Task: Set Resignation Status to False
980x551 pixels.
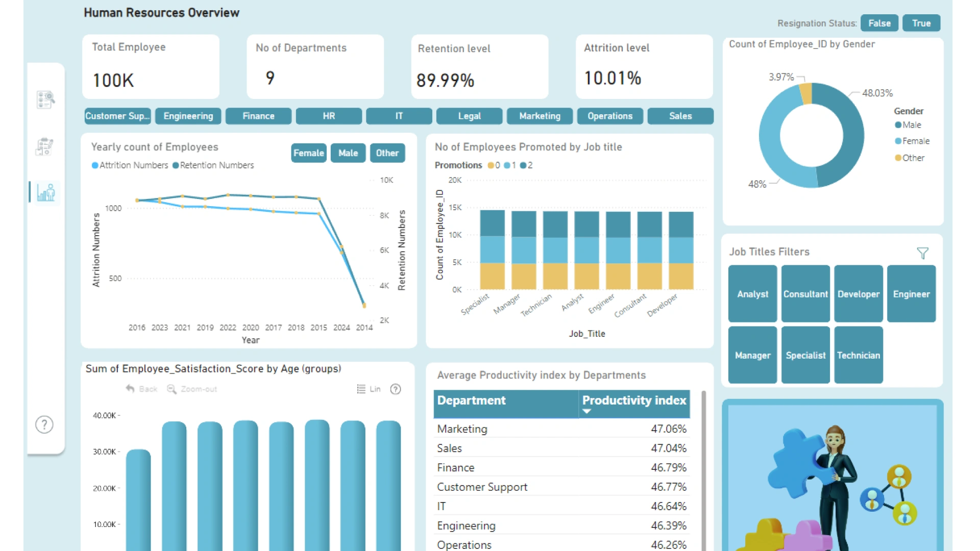Action: coord(879,23)
